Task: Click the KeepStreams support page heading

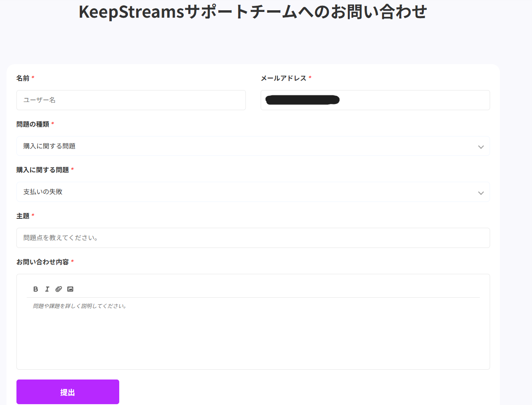Action: click(x=253, y=12)
